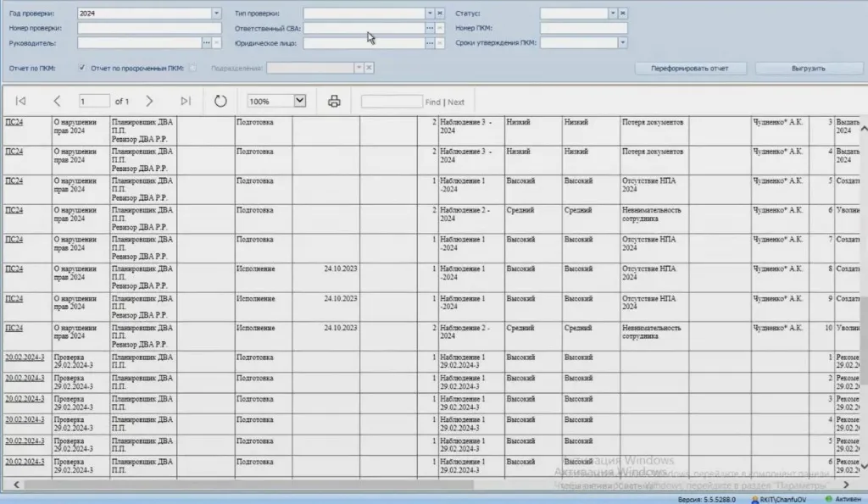The width and height of the screenshot is (868, 504).
Task: Go to previous report page
Action: 57,102
